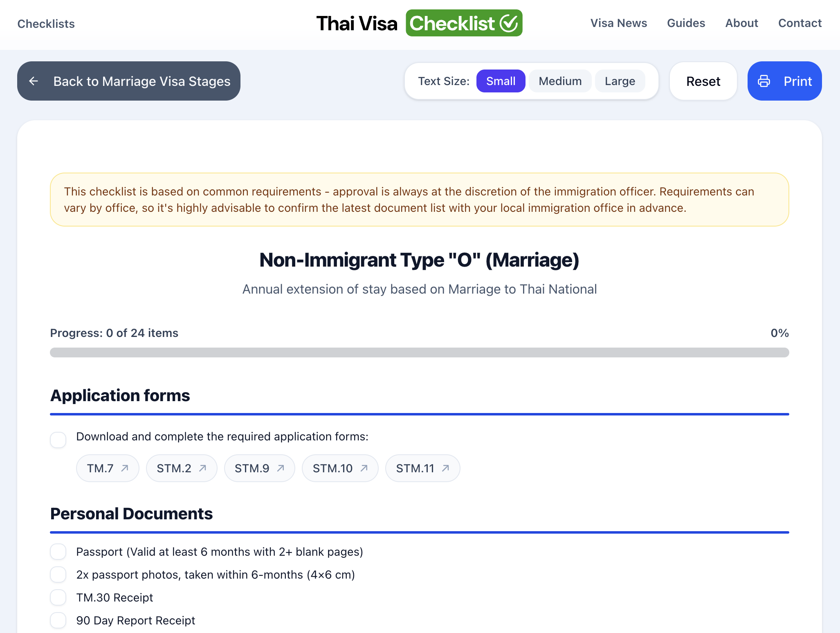Screen dimensions: 840x633
Task: Open the STM.2 form via its external link arrow
Action: [204, 468]
